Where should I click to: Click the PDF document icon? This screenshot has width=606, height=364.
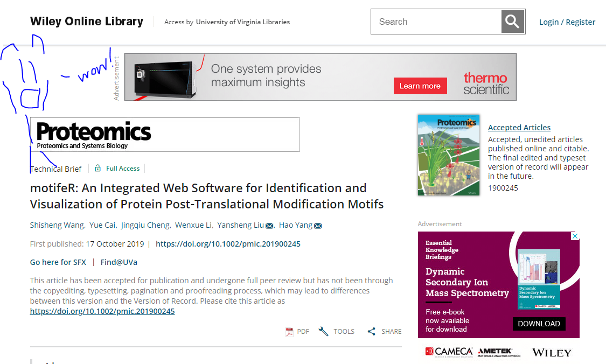point(289,332)
